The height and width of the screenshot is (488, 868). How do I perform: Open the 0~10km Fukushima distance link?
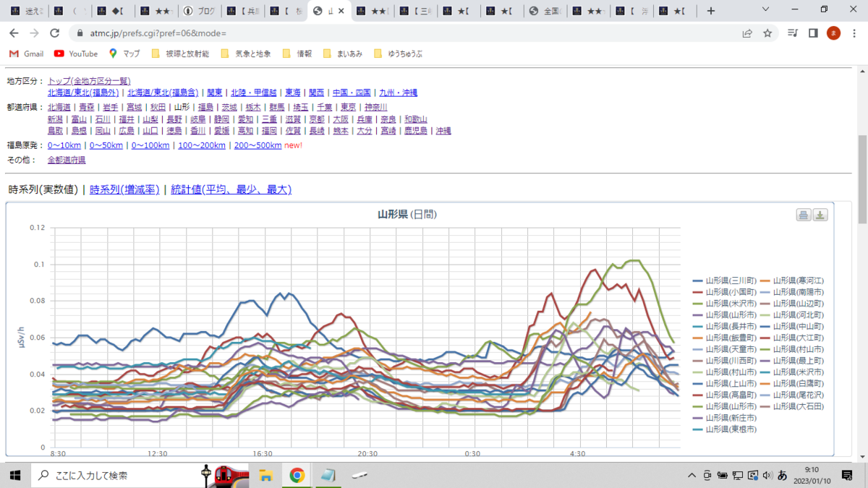(x=64, y=145)
